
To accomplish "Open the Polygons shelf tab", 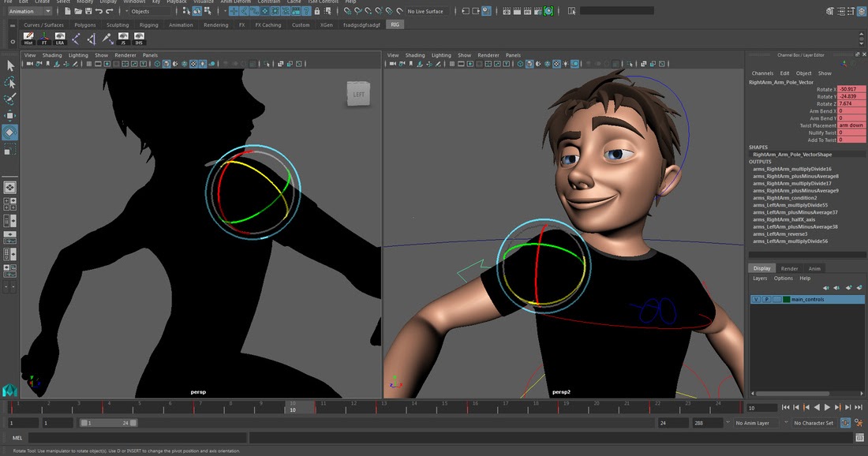I will (84, 25).
